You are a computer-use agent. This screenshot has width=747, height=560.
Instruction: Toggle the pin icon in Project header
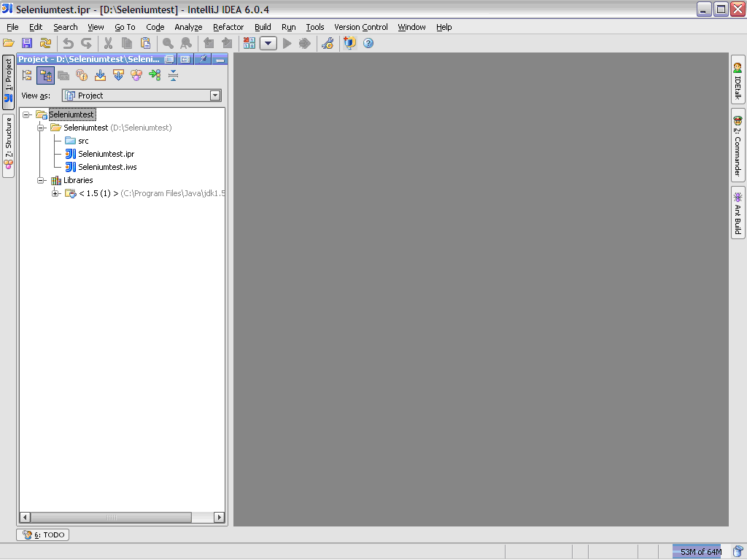pos(203,59)
